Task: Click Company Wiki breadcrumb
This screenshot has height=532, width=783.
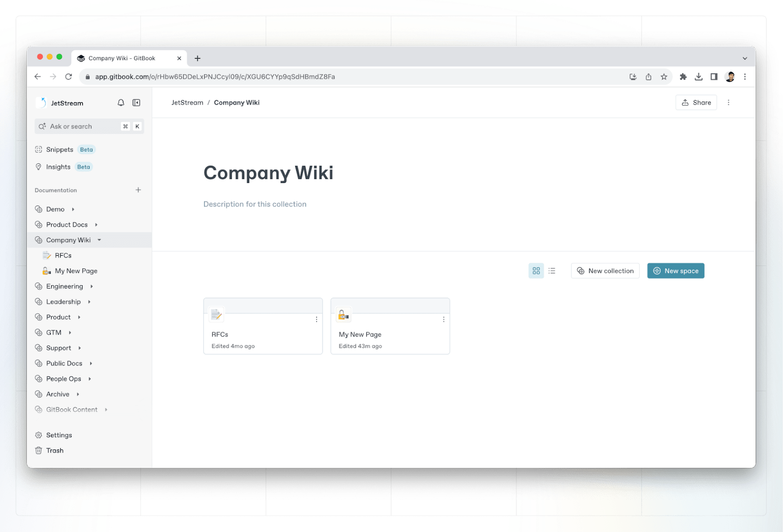Action: point(237,103)
